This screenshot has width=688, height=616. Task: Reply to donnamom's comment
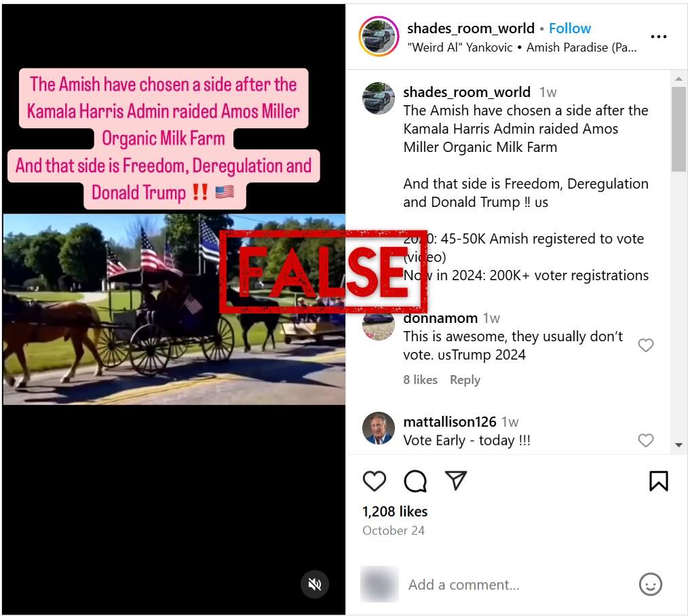click(465, 380)
